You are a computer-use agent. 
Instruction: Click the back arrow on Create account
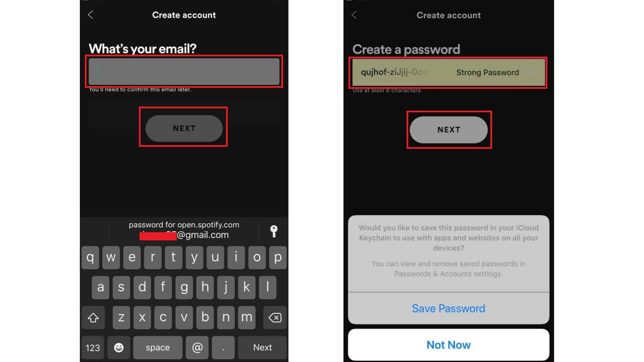coord(90,14)
